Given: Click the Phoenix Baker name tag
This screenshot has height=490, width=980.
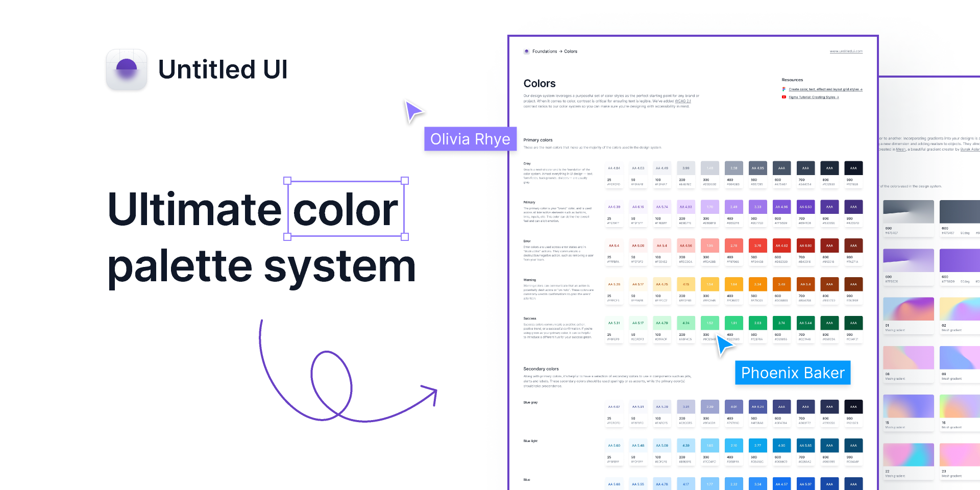Looking at the screenshot, I should [793, 373].
